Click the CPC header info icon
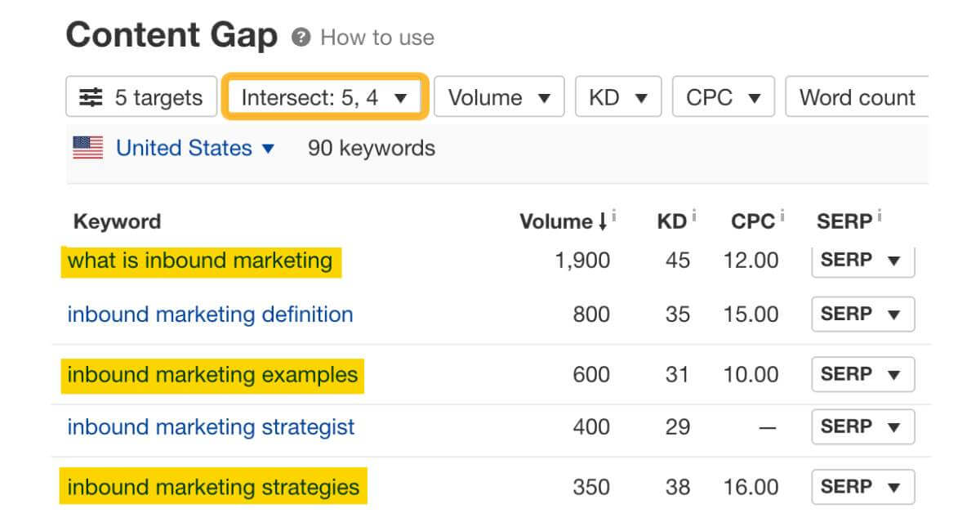980x513 pixels. (782, 216)
